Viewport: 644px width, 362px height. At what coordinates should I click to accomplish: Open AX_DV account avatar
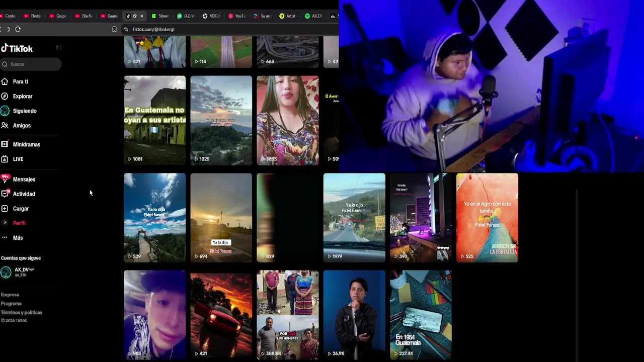coord(6,272)
